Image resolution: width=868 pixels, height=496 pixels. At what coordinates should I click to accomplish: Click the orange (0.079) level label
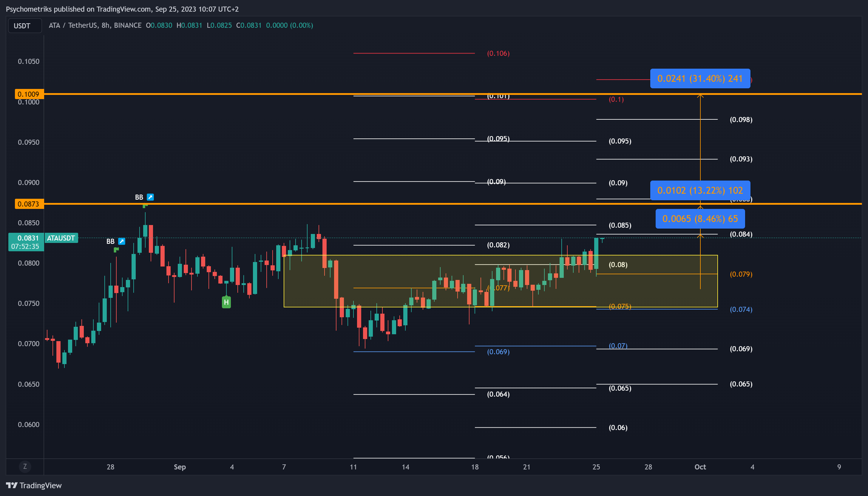tap(741, 274)
